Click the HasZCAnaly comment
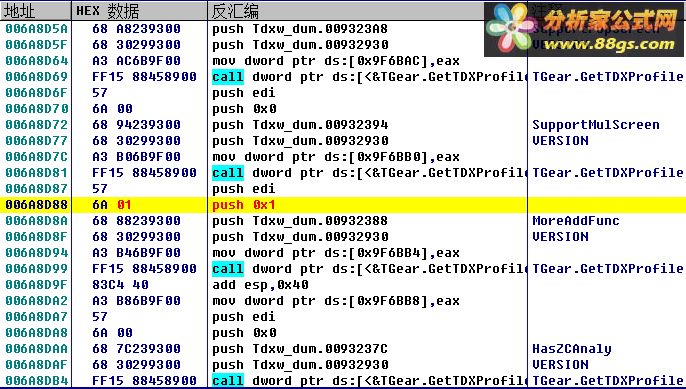 (x=572, y=349)
